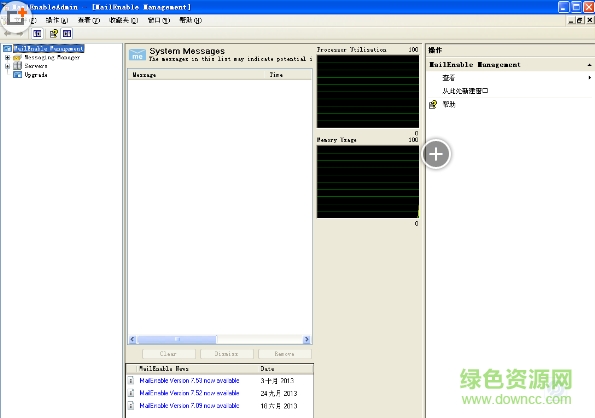Click the Dismiss button
This screenshot has height=418, width=595.
click(227, 354)
